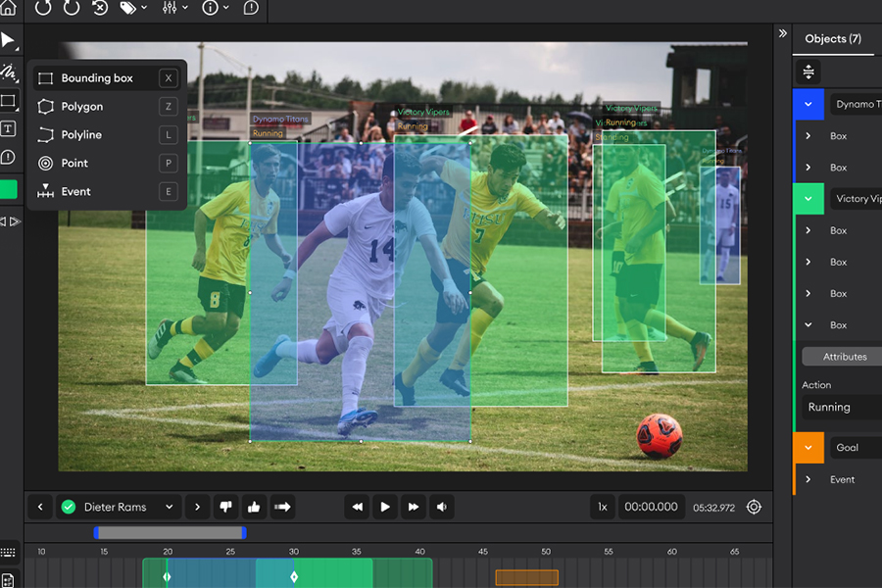Go to next item with right chevron

coord(197,507)
